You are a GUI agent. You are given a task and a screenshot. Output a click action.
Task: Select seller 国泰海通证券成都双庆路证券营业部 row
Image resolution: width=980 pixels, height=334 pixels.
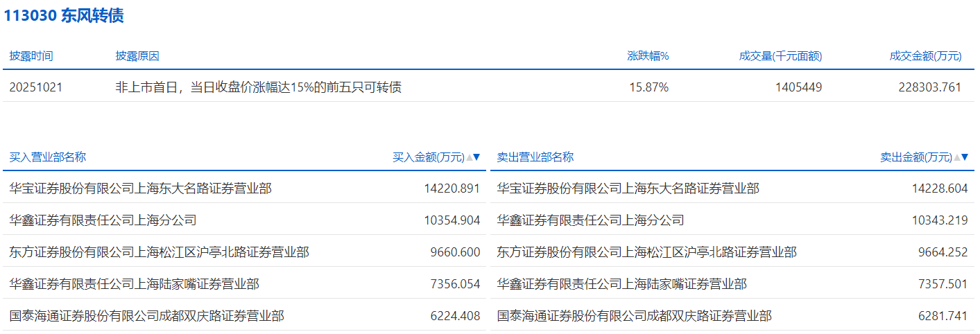634,316
